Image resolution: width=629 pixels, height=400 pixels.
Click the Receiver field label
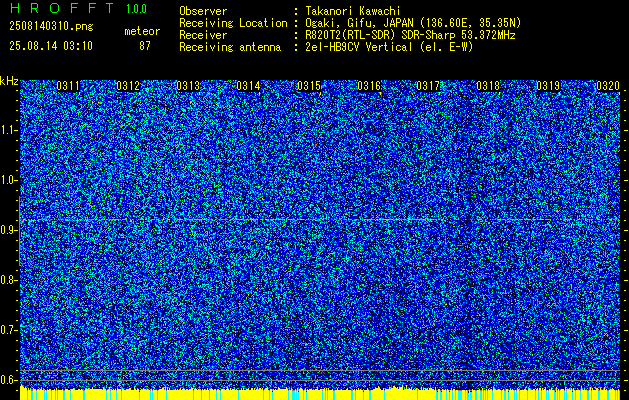point(203,35)
